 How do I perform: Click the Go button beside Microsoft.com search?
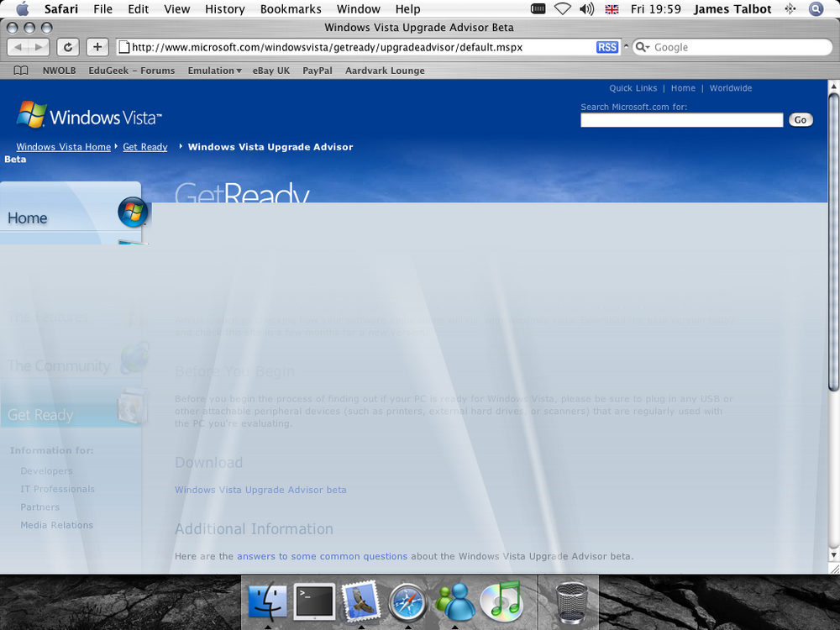pos(801,120)
